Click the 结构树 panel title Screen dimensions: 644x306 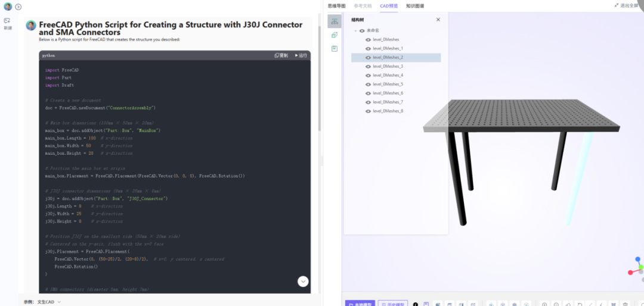pyautogui.click(x=357, y=20)
